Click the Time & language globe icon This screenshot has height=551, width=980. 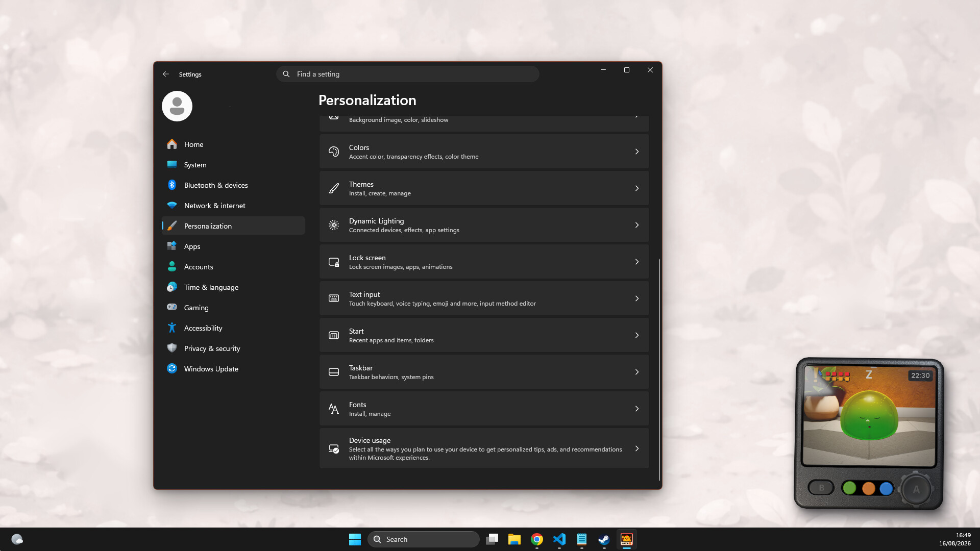coord(172,287)
